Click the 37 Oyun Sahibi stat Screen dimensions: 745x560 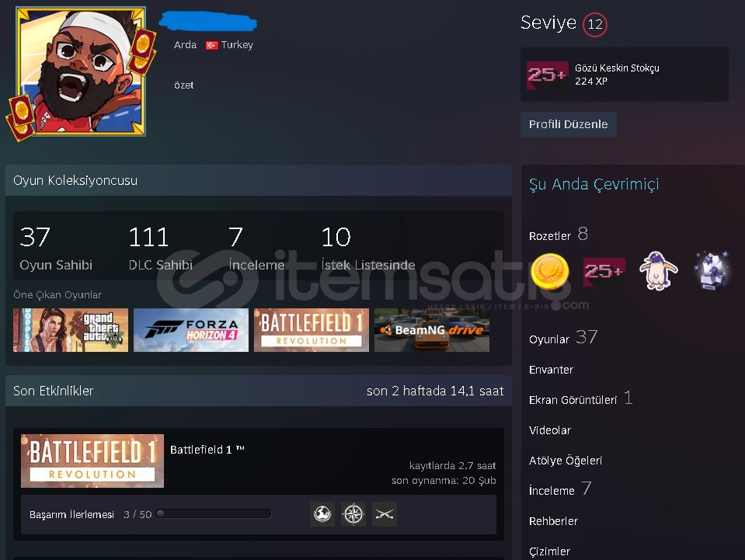click(56, 248)
